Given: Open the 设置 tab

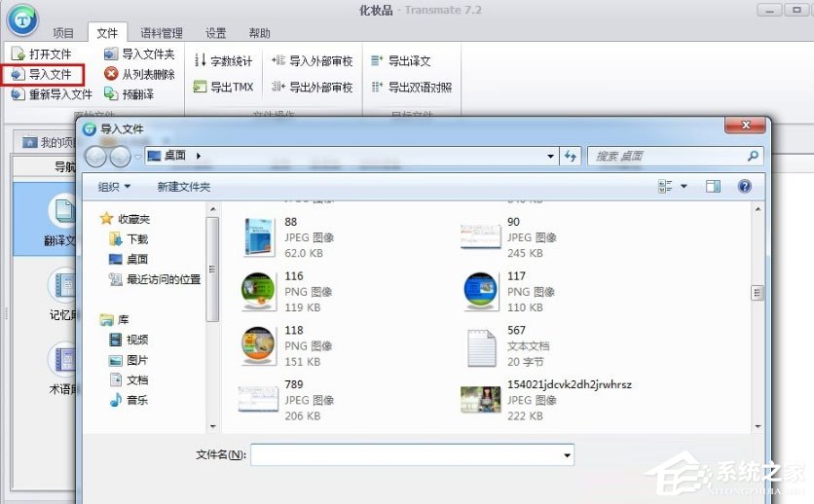Looking at the screenshot, I should pos(215,33).
